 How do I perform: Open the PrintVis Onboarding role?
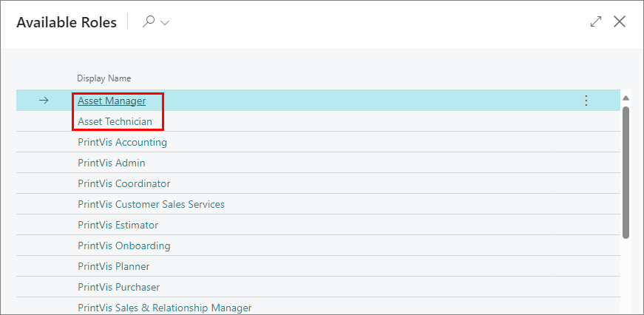123,245
